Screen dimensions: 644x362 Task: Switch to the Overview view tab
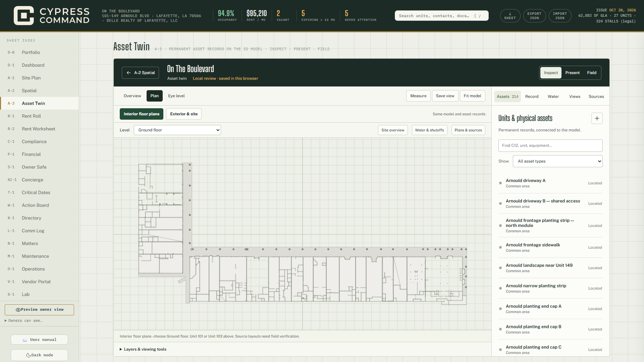tap(132, 96)
